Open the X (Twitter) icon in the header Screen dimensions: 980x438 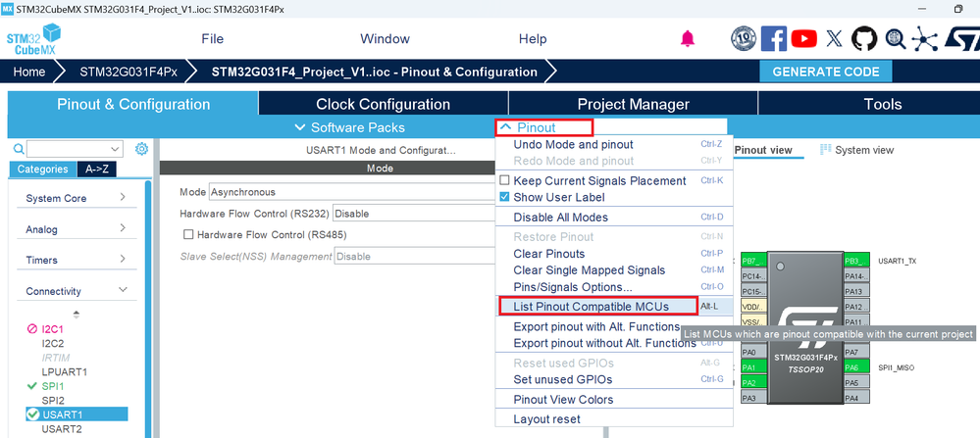coord(835,38)
